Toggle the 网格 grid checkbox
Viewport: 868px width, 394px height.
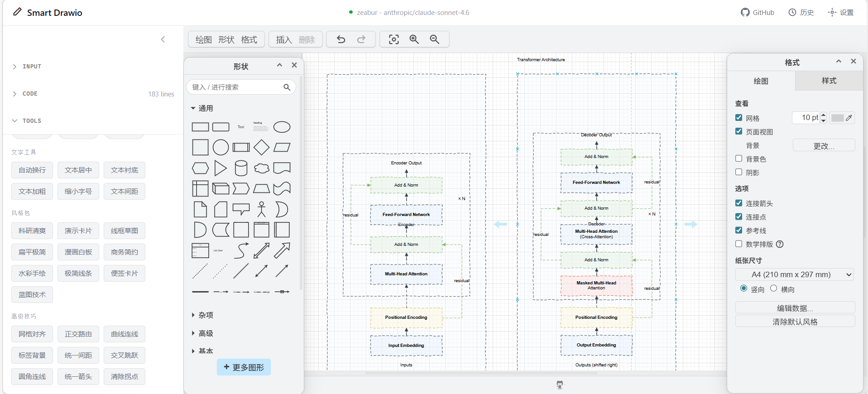(x=739, y=118)
